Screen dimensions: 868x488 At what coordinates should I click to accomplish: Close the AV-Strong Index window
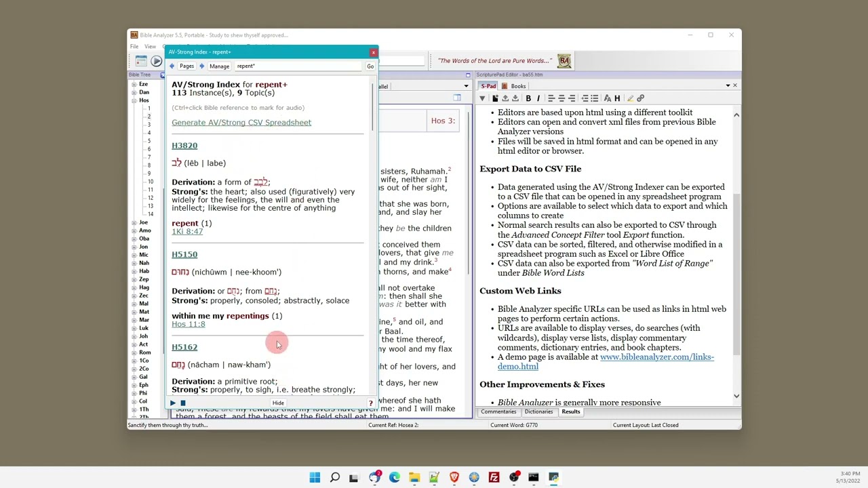coord(373,52)
